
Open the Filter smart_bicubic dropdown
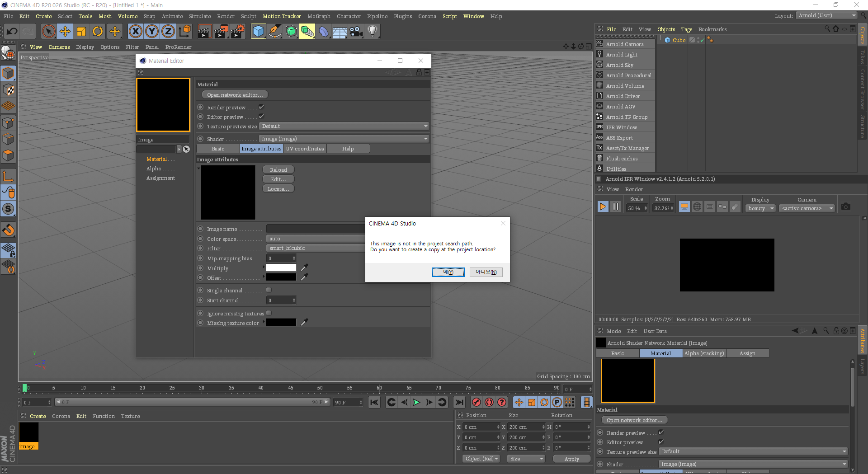316,248
